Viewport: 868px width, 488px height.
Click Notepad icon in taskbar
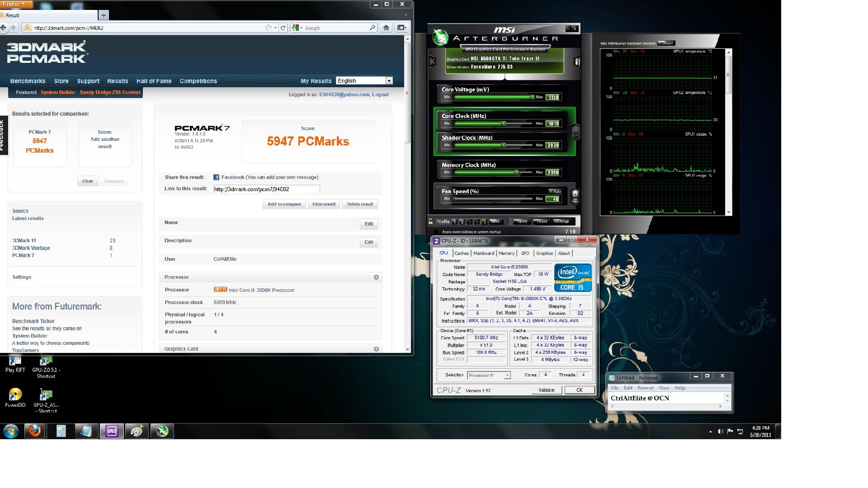point(86,431)
